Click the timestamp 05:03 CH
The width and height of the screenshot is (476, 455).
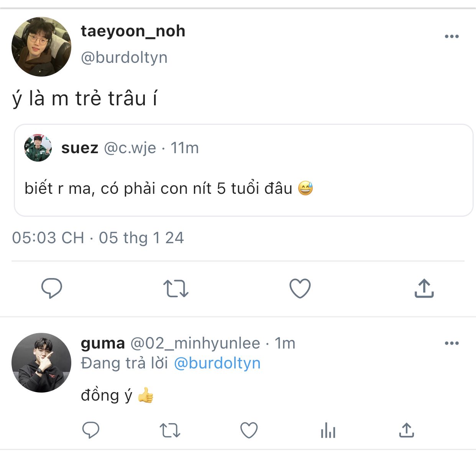[x=48, y=238]
